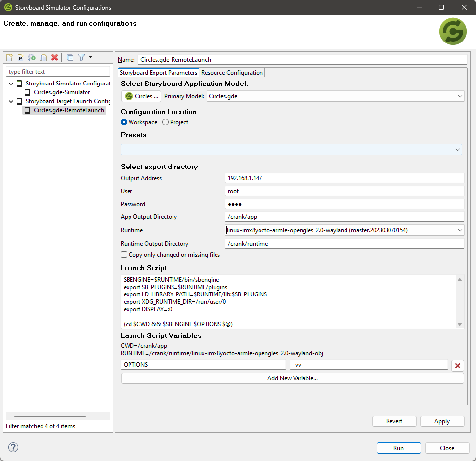
Task: Click the New prototype configuration icon
Action: pyautogui.click(x=21, y=57)
